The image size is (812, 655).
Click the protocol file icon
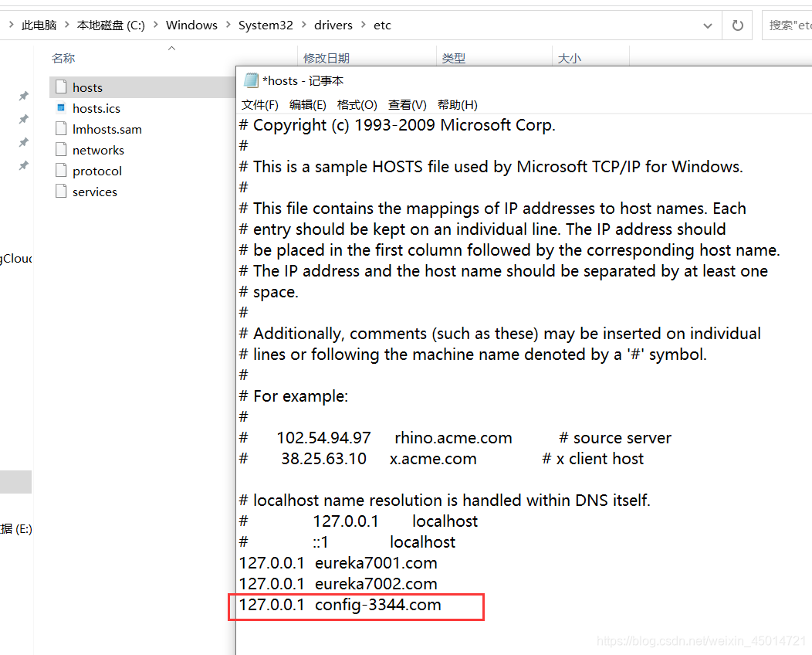[x=61, y=171]
